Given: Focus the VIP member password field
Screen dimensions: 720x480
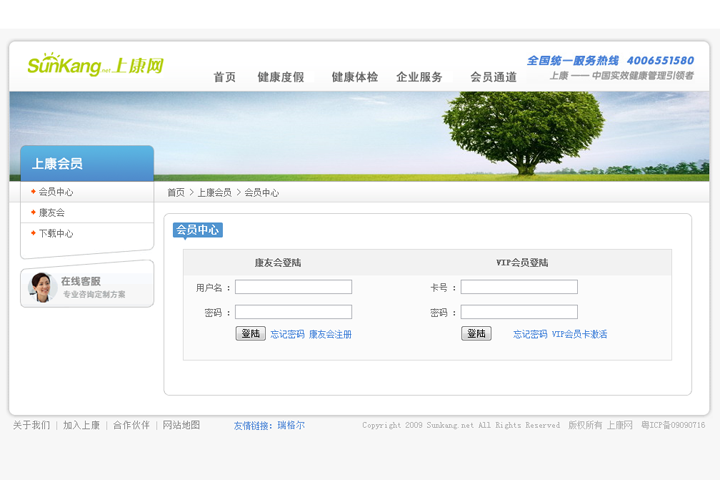Looking at the screenshot, I should pyautogui.click(x=519, y=312).
